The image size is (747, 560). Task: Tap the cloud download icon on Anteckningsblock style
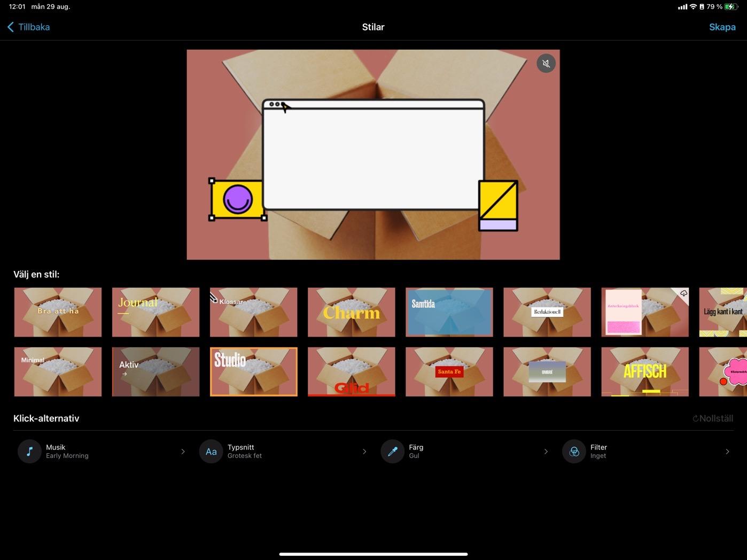(683, 293)
